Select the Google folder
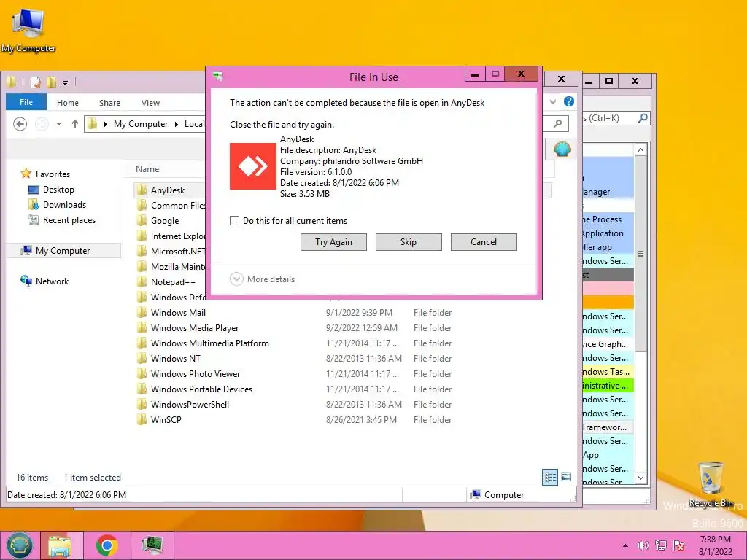The width and height of the screenshot is (747, 560). point(165,221)
